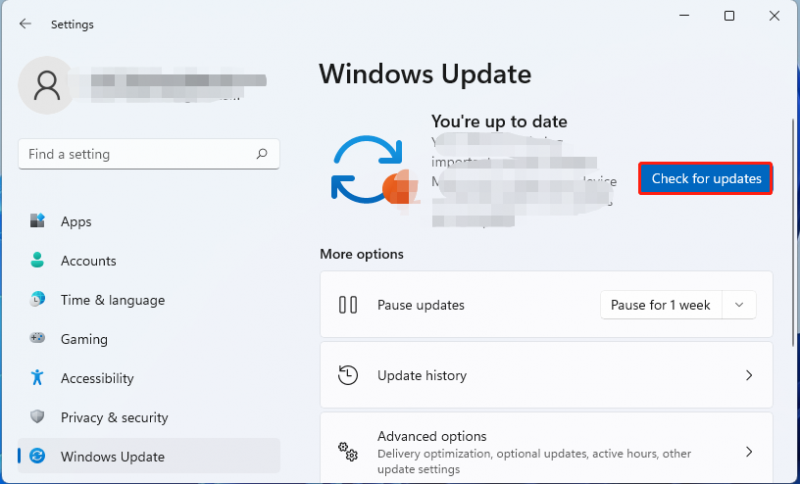Click the Advanced options title text
Image resolution: width=800 pixels, height=484 pixels.
(432, 436)
